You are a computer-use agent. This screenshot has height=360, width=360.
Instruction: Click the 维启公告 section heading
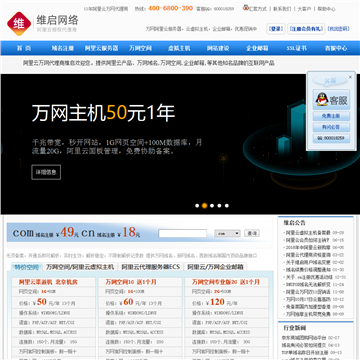tap(294, 223)
